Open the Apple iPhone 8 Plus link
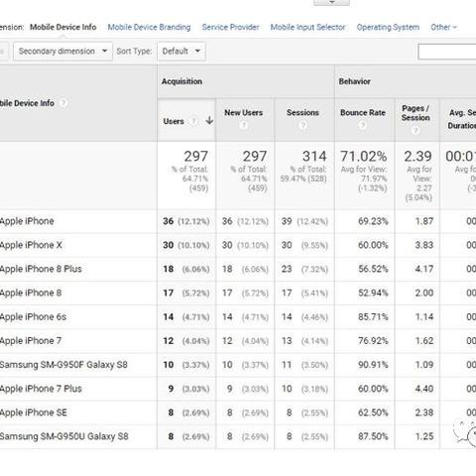 (x=41, y=269)
